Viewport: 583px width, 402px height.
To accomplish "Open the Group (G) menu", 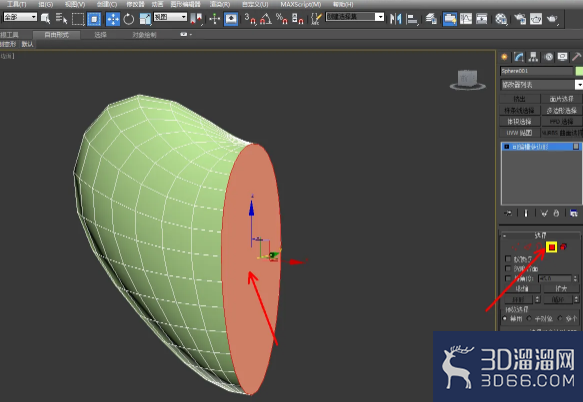I will click(45, 4).
